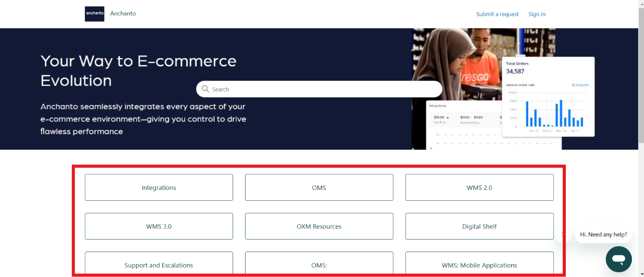Dismiss the 'Need any help?' popup
644x277 pixels.
(x=563, y=234)
